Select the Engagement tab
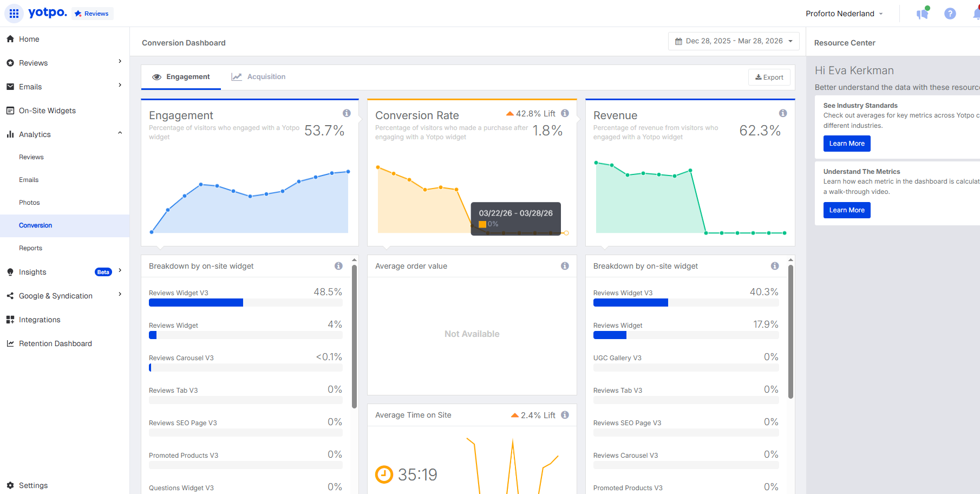 click(x=181, y=77)
